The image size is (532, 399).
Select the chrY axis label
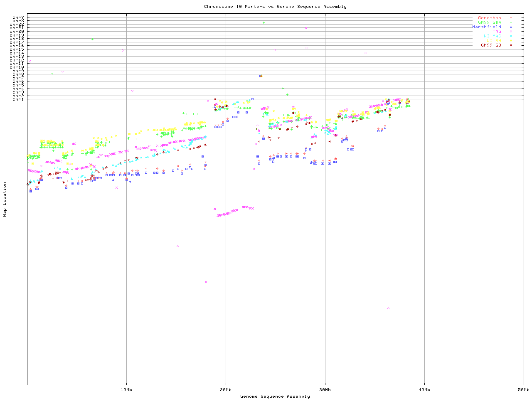pyautogui.click(x=18, y=17)
